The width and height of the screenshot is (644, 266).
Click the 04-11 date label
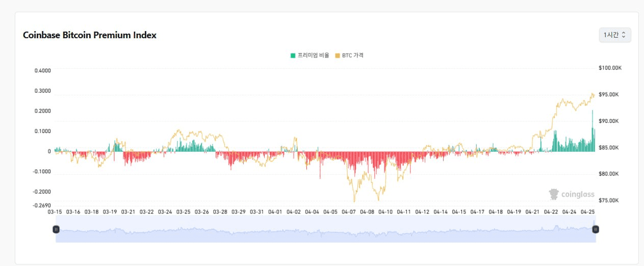click(x=404, y=211)
